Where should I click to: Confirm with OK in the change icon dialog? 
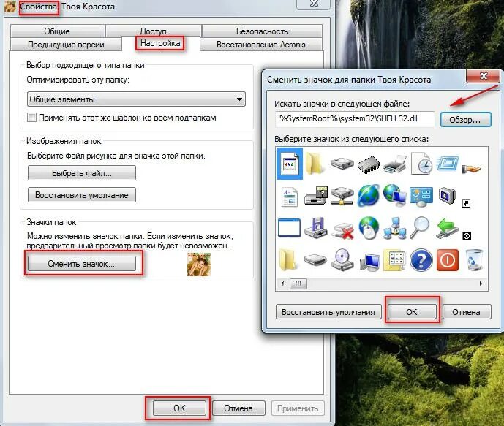(412, 312)
